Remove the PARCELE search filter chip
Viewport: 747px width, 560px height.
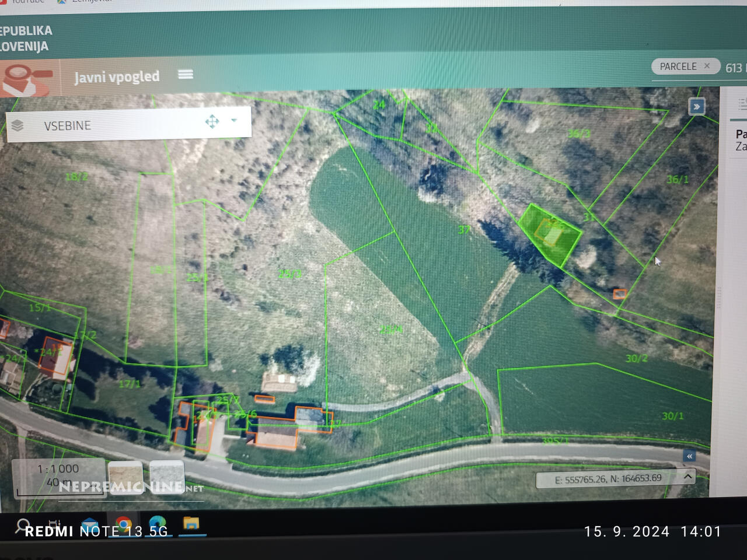(x=707, y=66)
